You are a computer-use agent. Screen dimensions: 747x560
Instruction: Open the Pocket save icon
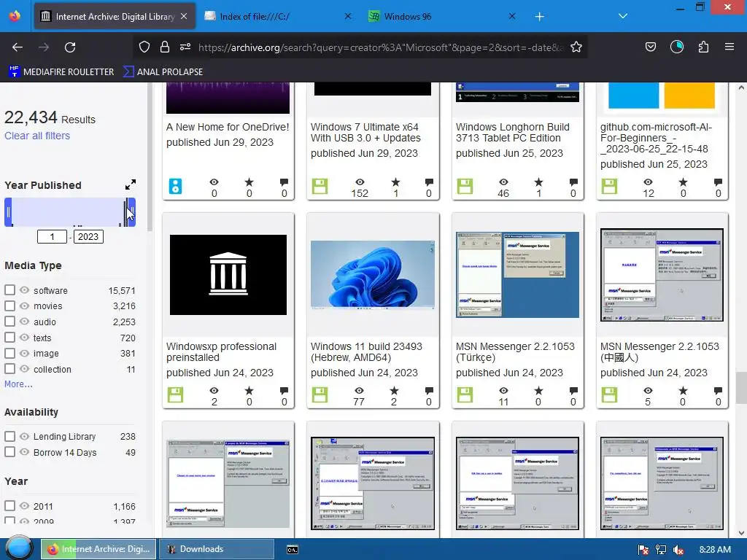[x=650, y=47]
